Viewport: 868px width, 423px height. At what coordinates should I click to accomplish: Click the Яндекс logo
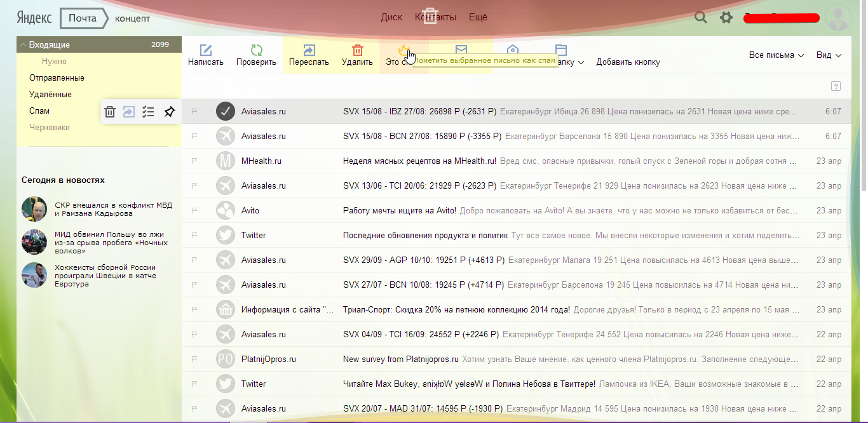point(34,18)
